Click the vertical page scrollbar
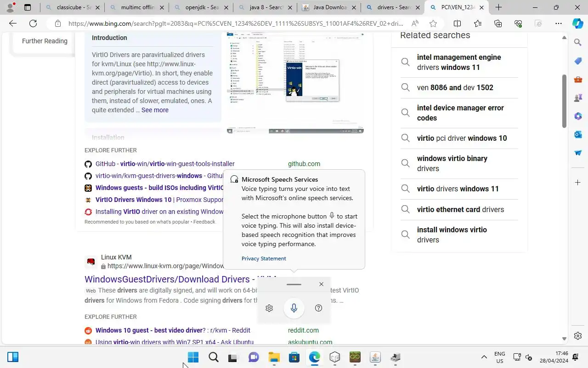Screen dimensions: 588x368 565,101
